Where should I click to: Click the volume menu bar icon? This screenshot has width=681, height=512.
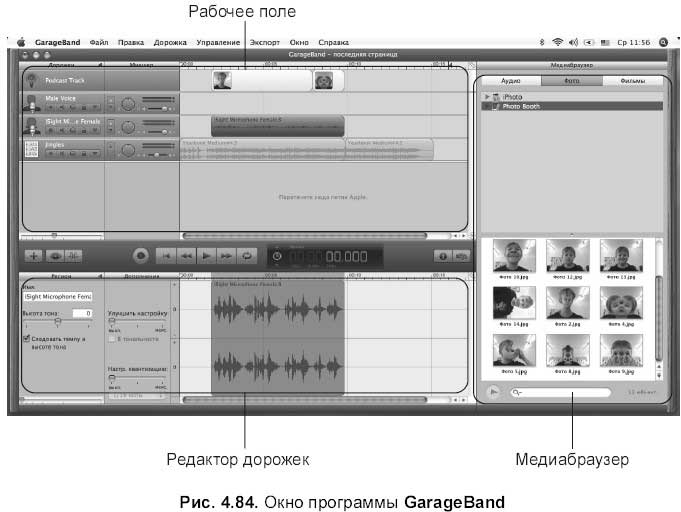point(573,42)
